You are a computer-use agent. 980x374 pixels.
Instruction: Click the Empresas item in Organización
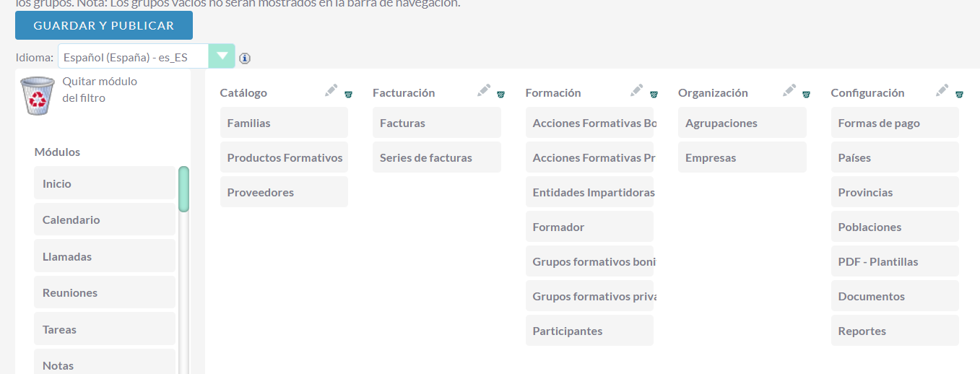click(742, 157)
